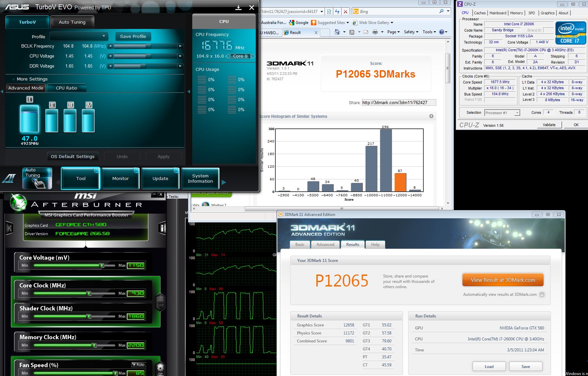Click the RSS feeds icon in IE
588x376 pixels.
352,32
